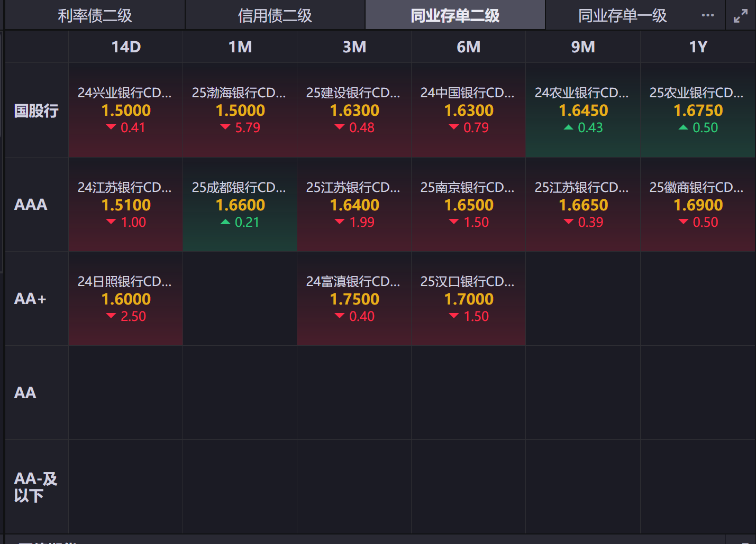Image resolution: width=756 pixels, height=544 pixels.
Task: Click the 1.7000 yield value
Action: (x=469, y=299)
